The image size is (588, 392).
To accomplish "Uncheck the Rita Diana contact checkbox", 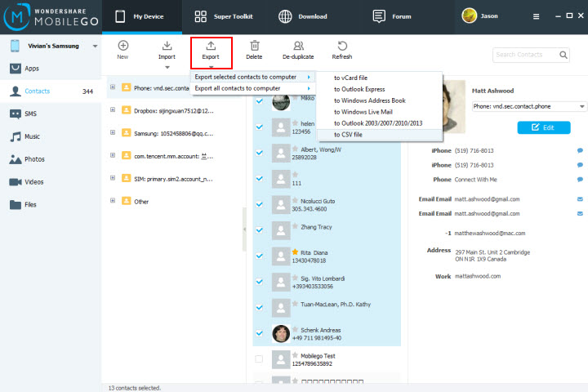I will [x=259, y=256].
